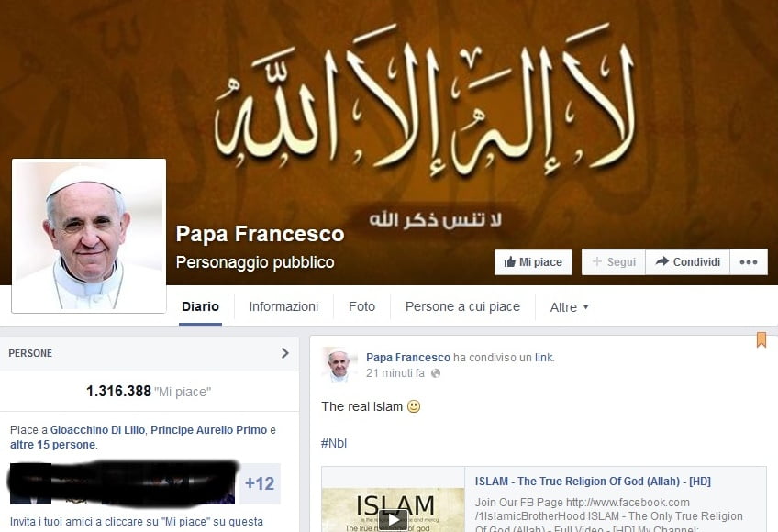Expand the Altre dropdown menu
The image size is (778, 532).
(x=569, y=307)
